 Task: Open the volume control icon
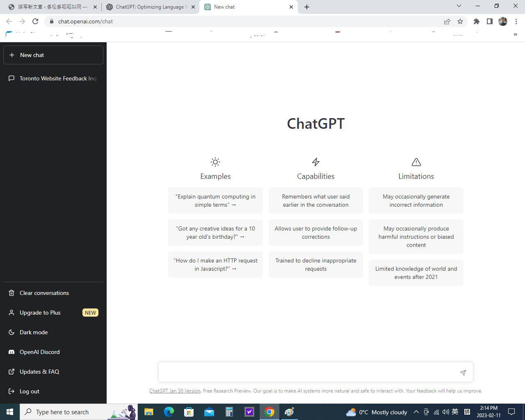[445, 412]
